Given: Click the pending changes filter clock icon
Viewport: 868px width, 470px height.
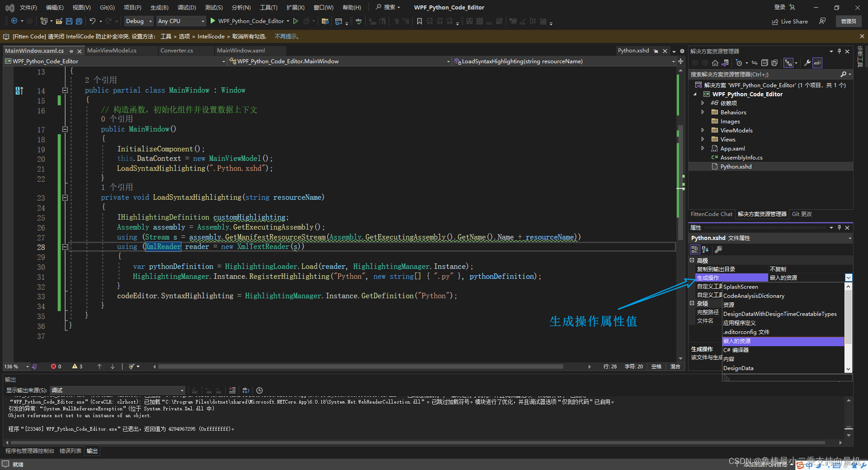Looking at the screenshot, I should point(739,63).
